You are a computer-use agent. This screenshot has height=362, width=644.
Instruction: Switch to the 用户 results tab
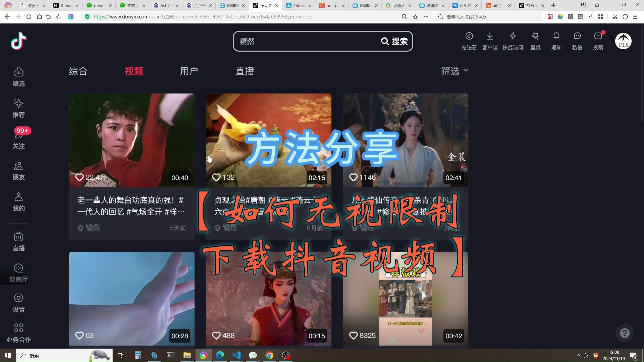pos(189,71)
